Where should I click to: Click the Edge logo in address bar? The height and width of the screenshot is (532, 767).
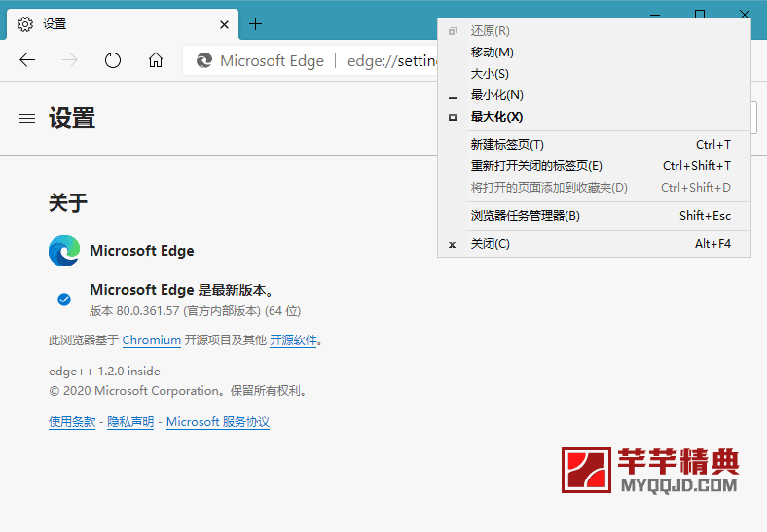point(204,60)
